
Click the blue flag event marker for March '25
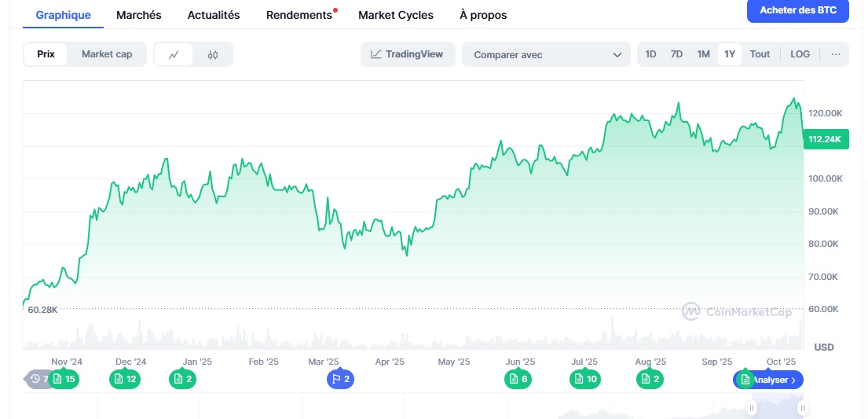tap(341, 380)
